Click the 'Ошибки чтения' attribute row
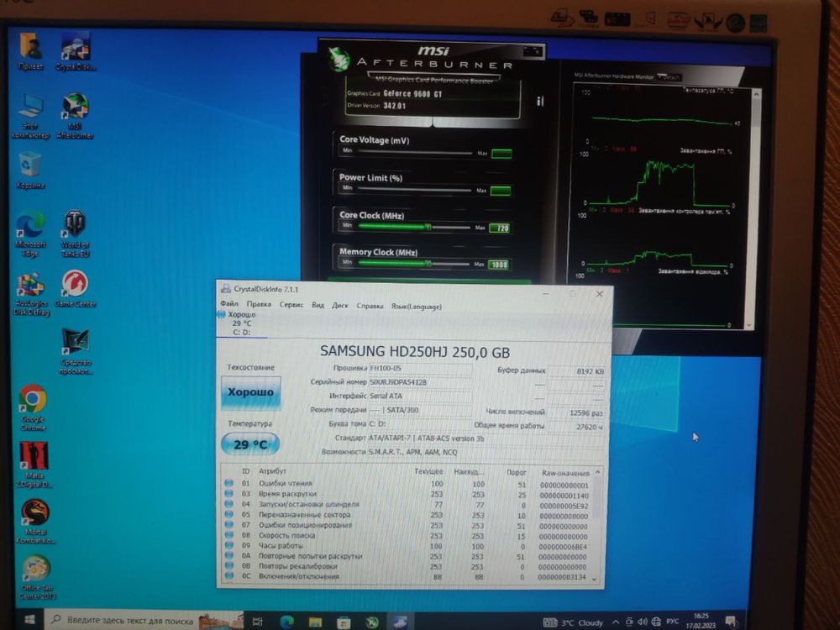Screen dimensions: 840x630 407,483
